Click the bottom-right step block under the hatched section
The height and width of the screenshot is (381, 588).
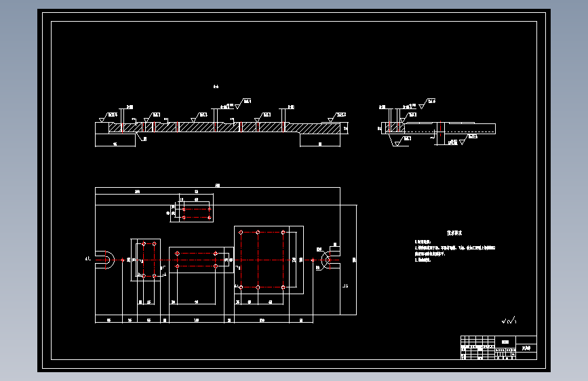pyautogui.click(x=320, y=140)
